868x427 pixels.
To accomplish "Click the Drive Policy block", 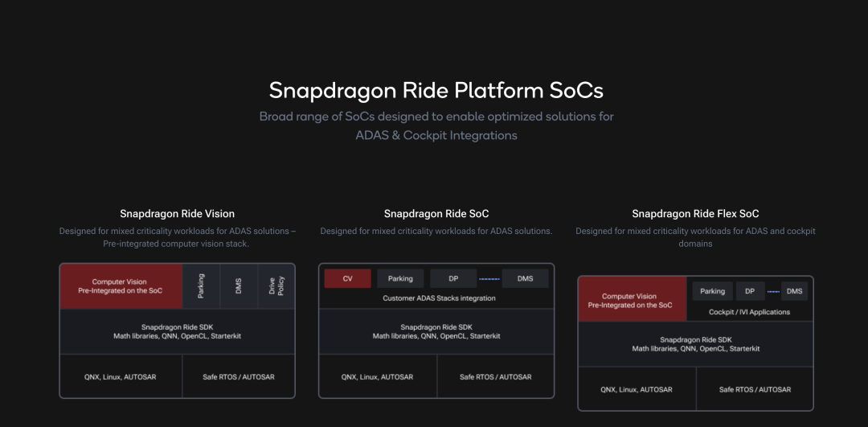I will coord(276,286).
